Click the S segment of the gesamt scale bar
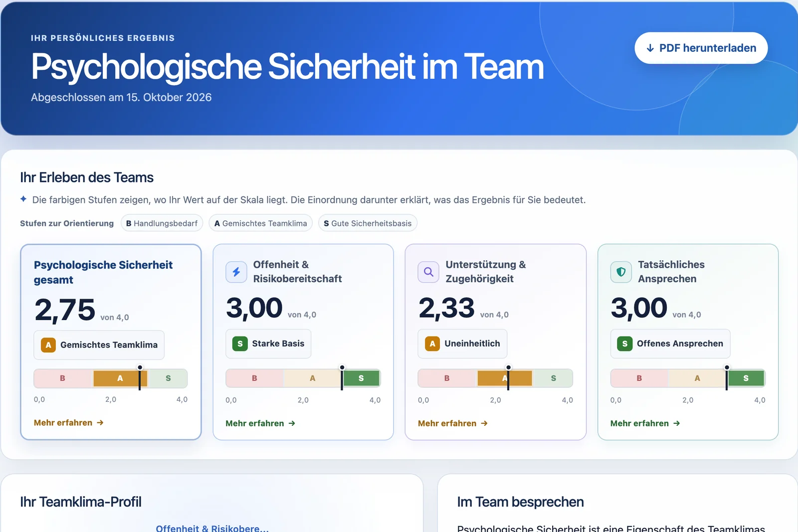The height and width of the screenshot is (532, 798). point(168,378)
